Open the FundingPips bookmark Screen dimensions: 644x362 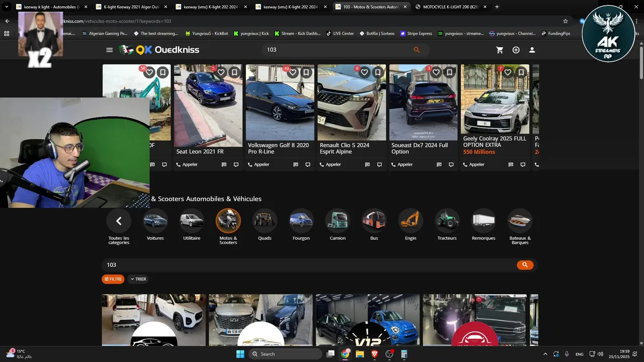point(555,34)
